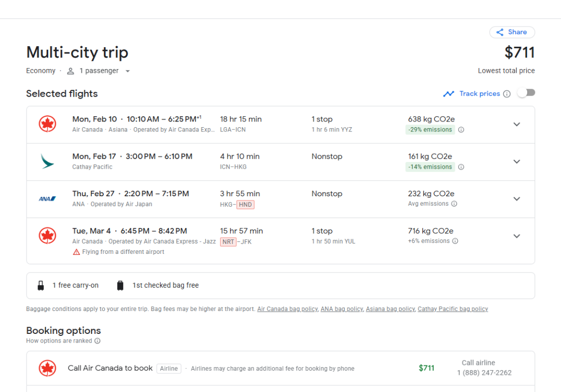Image resolution: width=561 pixels, height=392 pixels.
Task: Enable the Track prices toggle
Action: click(526, 93)
